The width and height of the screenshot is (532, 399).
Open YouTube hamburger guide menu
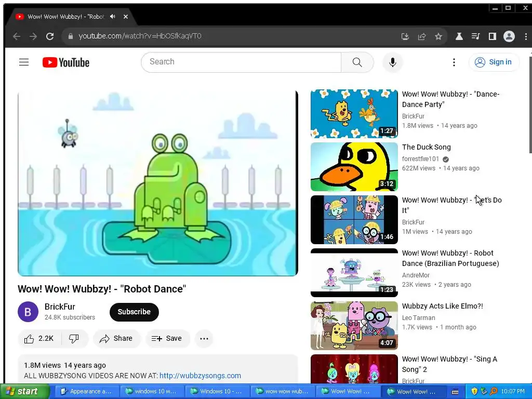(x=24, y=62)
